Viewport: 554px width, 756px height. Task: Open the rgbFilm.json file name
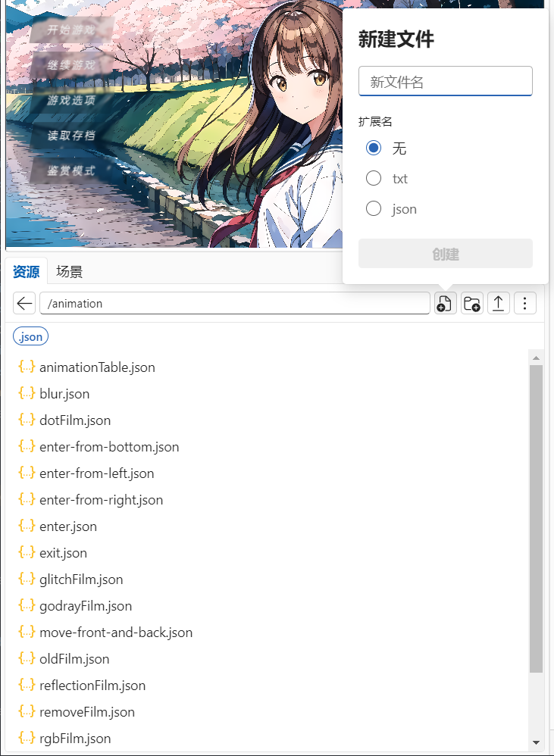[x=75, y=739]
